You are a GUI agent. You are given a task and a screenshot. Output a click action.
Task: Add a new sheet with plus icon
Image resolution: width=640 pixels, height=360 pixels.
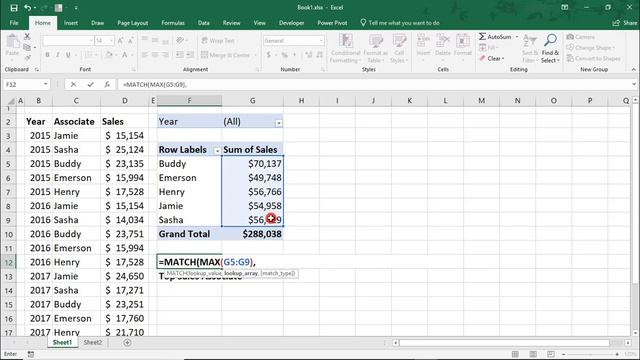click(127, 342)
